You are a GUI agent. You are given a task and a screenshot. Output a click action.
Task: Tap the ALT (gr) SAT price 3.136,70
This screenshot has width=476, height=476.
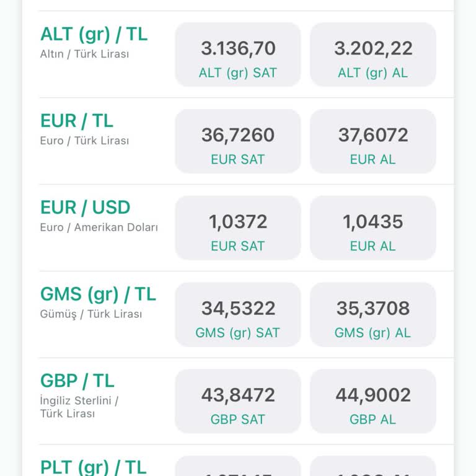[238, 55]
